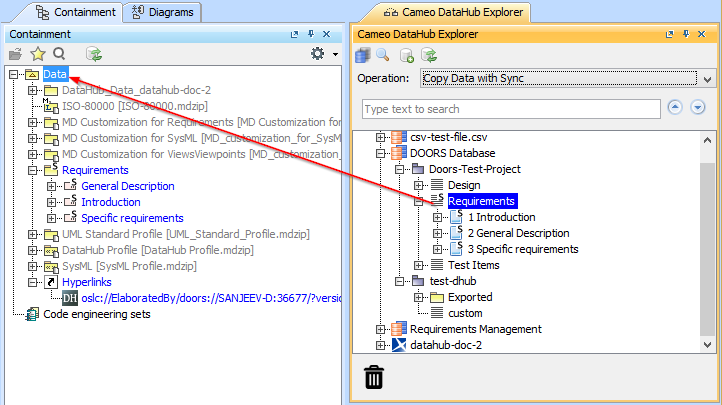
Task: Select UML Standard Profile item
Action: click(x=186, y=234)
